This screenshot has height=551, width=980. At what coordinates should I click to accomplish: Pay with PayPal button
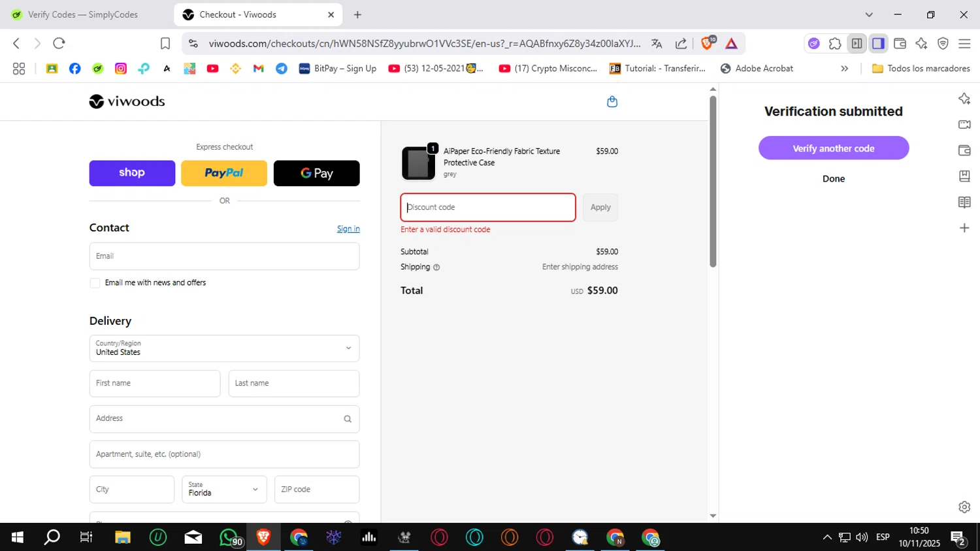224,173
